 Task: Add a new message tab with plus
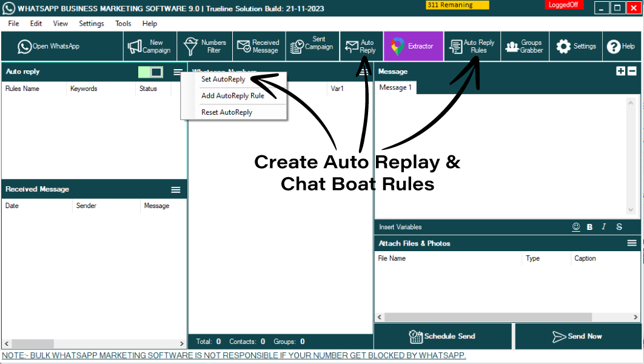tap(620, 71)
